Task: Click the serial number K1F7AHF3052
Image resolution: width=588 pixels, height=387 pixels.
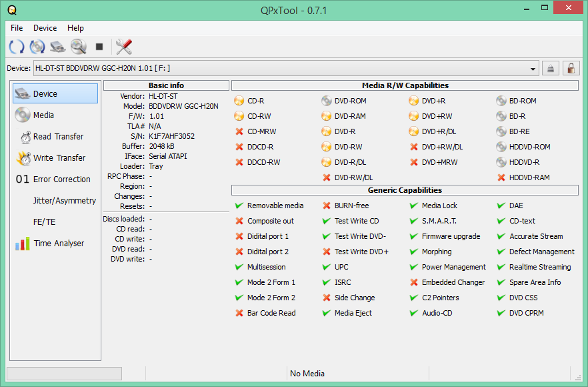Action: click(172, 136)
